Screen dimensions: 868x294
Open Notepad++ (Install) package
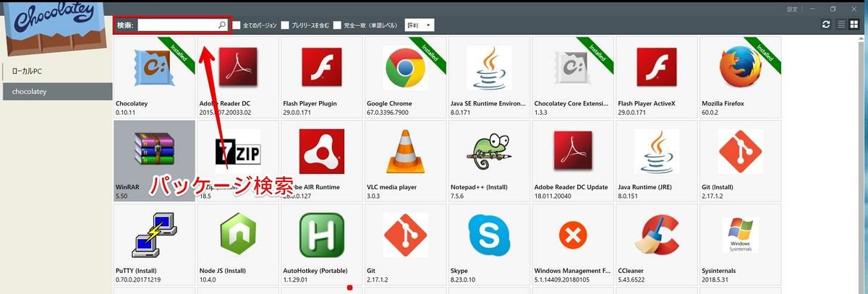(489, 161)
